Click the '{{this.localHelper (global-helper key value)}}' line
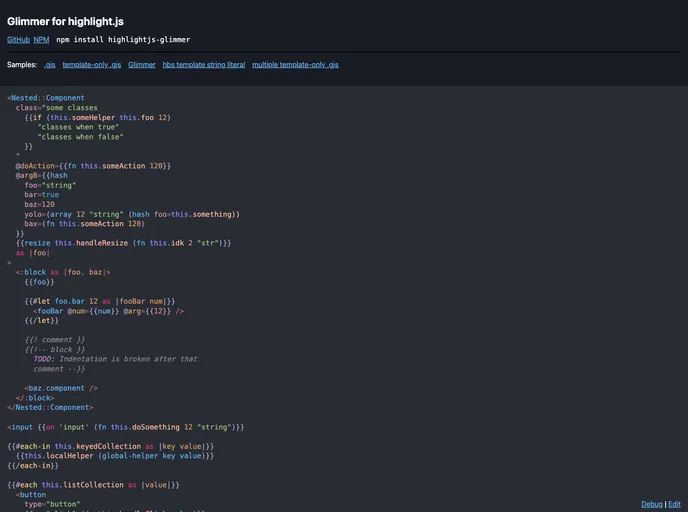 point(115,456)
